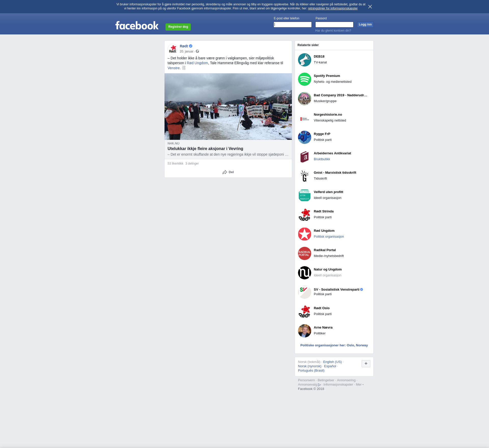Viewport: 489px width, 448px height.
Task: Open DEB18 megaphone page icon
Action: 305,60
